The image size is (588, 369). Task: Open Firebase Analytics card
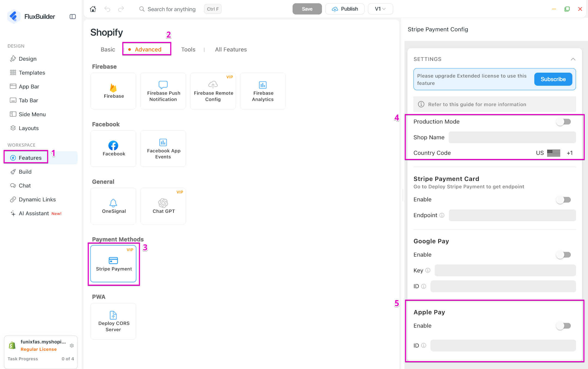point(263,91)
